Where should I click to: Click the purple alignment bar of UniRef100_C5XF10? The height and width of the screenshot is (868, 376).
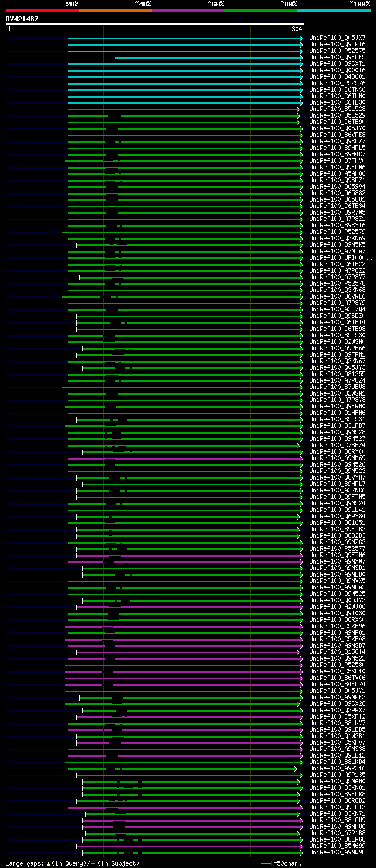(x=182, y=672)
